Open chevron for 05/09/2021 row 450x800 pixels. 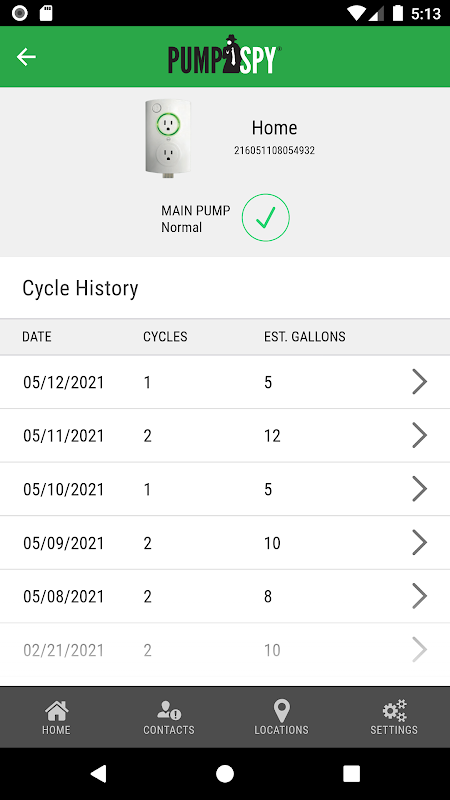pos(419,543)
